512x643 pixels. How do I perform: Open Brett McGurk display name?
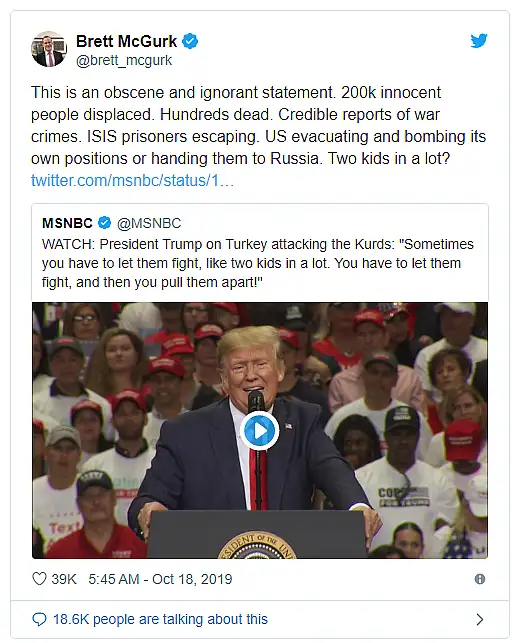126,41
